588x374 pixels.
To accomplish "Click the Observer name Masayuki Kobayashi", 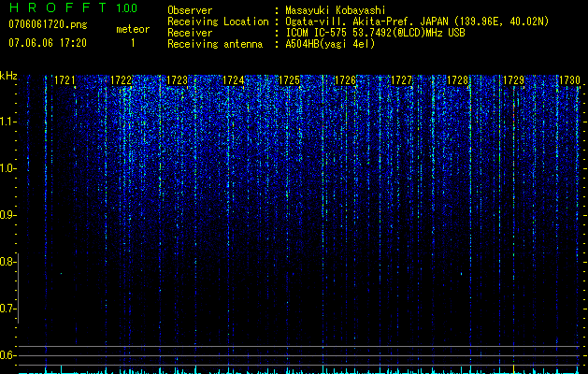I will [336, 10].
